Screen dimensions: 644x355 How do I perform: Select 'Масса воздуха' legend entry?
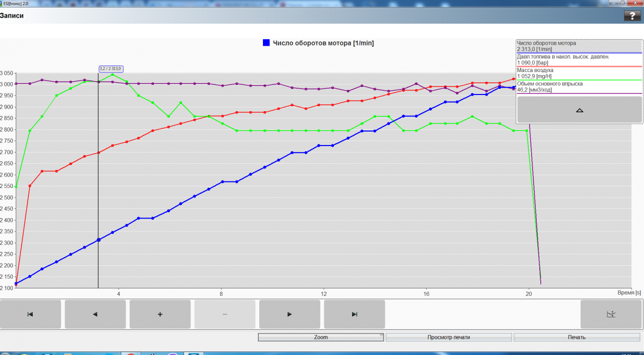pyautogui.click(x=579, y=73)
